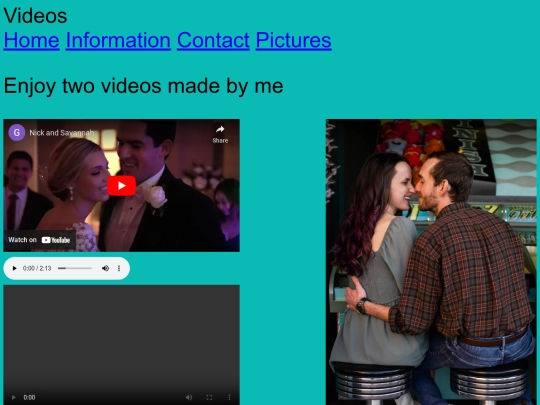Toggle fullscreen on the bottom video

209,397
